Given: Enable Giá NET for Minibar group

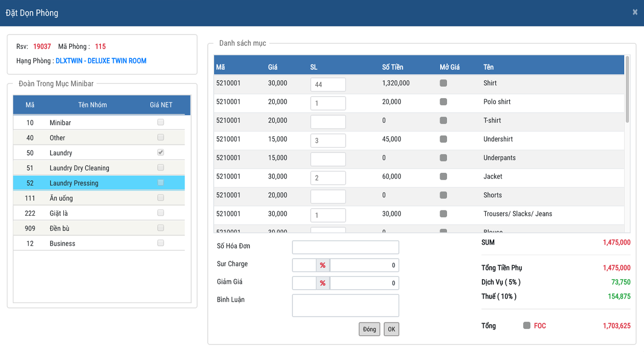Looking at the screenshot, I should (160, 122).
